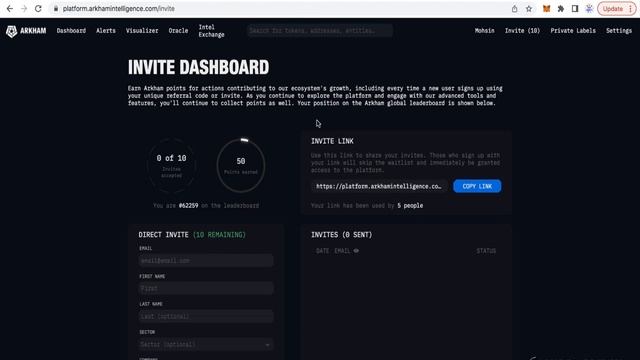The image size is (640, 360).
Task: Open Invite (10) in navigation
Action: pos(522,31)
